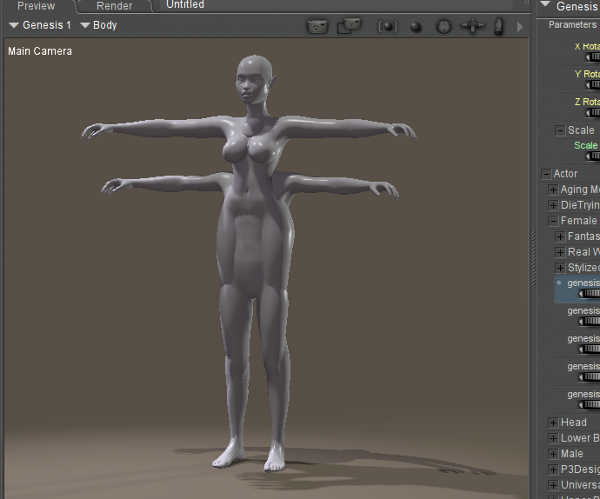The image size is (600, 499).
Task: Select Box tracking mode sphere in brackets
Action: 388,26
